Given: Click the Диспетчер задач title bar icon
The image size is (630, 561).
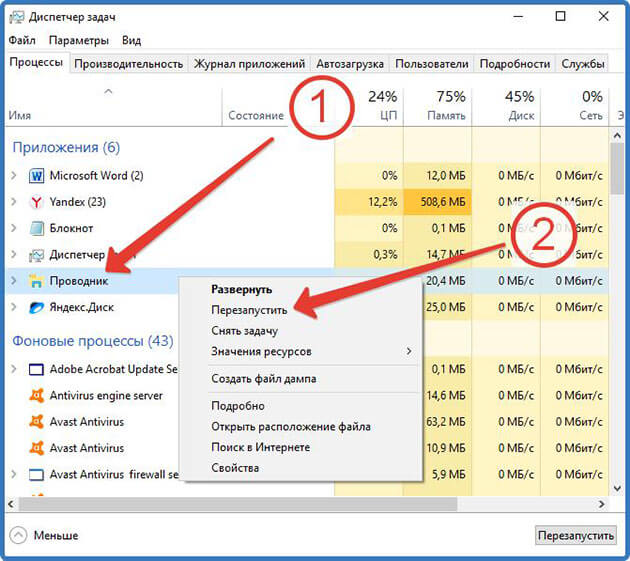Looking at the screenshot, I should [17, 17].
